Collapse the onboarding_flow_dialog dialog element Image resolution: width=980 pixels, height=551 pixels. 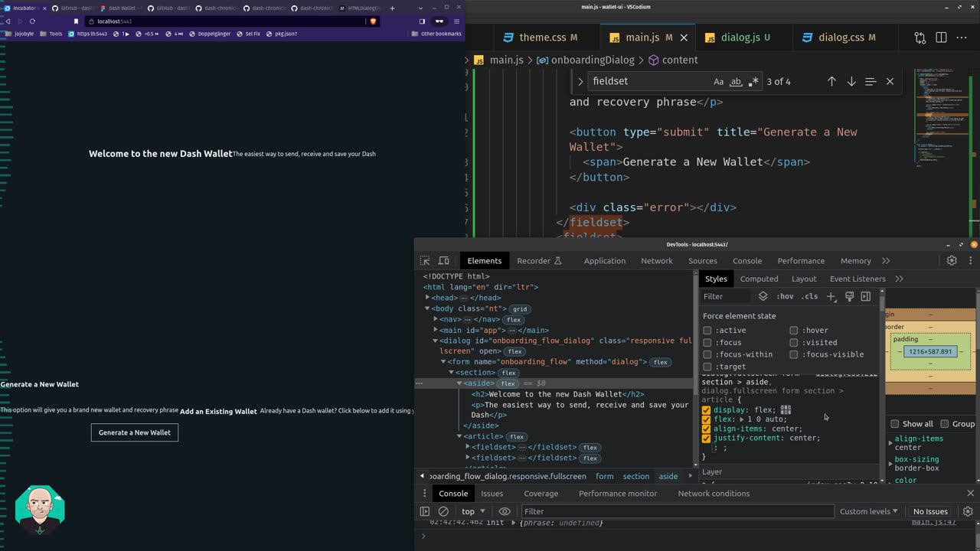(x=436, y=341)
